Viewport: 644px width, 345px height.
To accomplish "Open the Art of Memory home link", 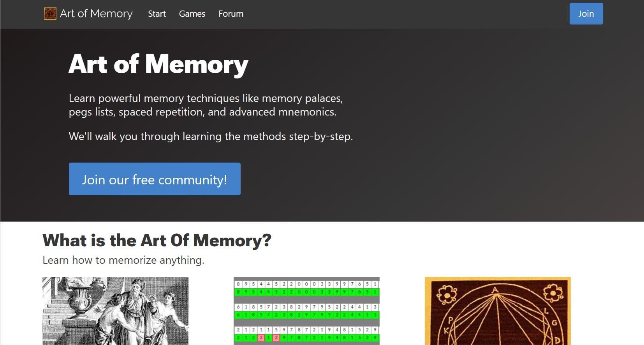I will (x=88, y=14).
